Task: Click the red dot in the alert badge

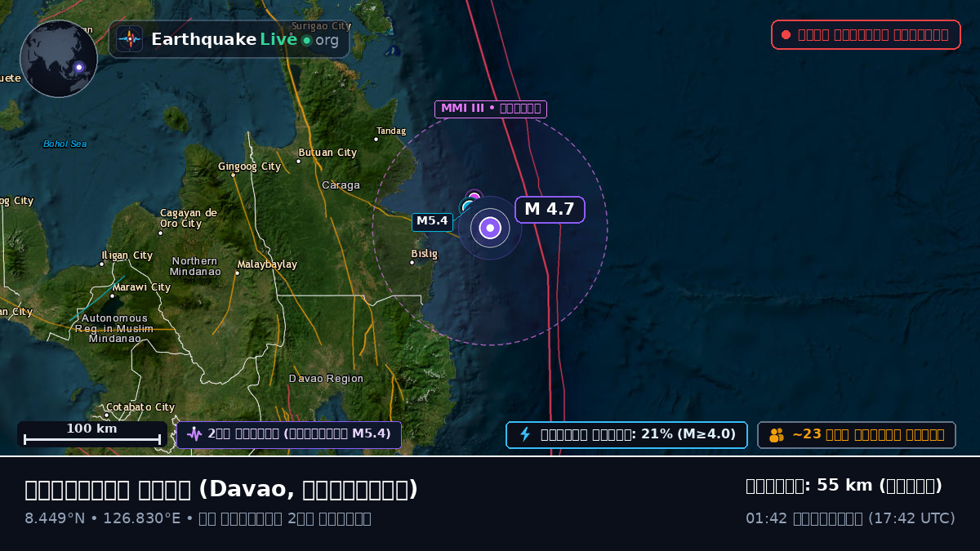Action: pyautogui.click(x=786, y=35)
